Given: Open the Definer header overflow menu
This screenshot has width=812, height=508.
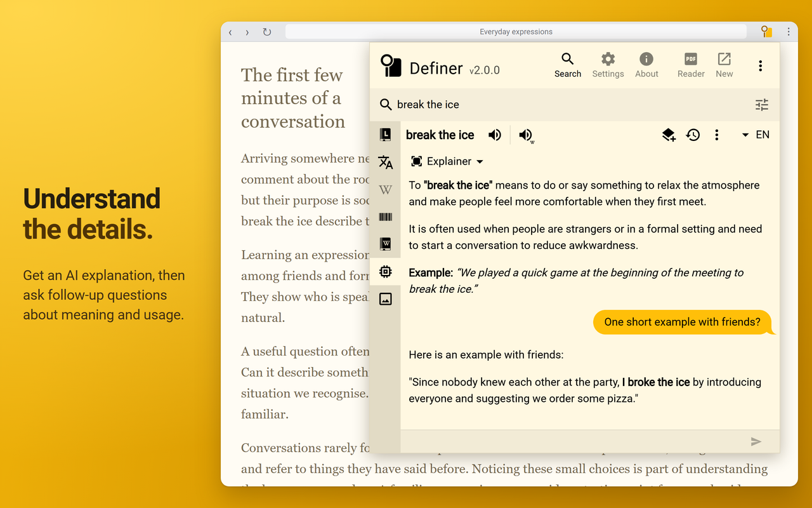Looking at the screenshot, I should point(760,66).
